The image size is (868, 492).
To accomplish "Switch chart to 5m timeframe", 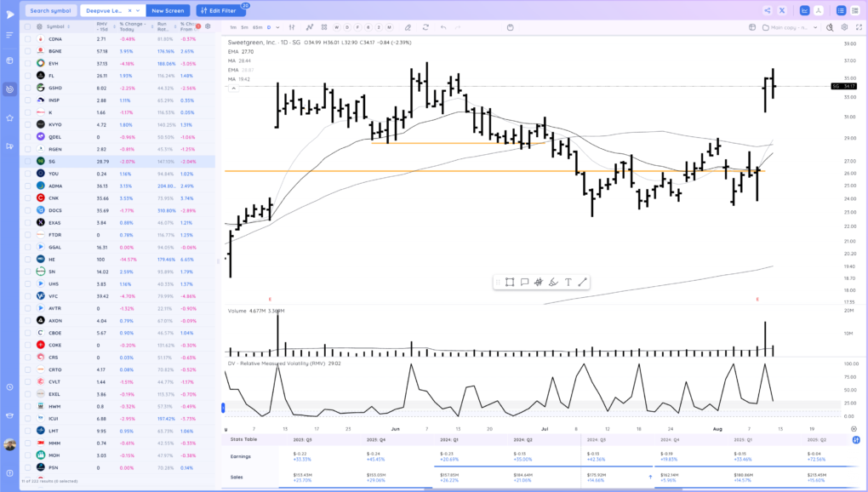I will [244, 27].
